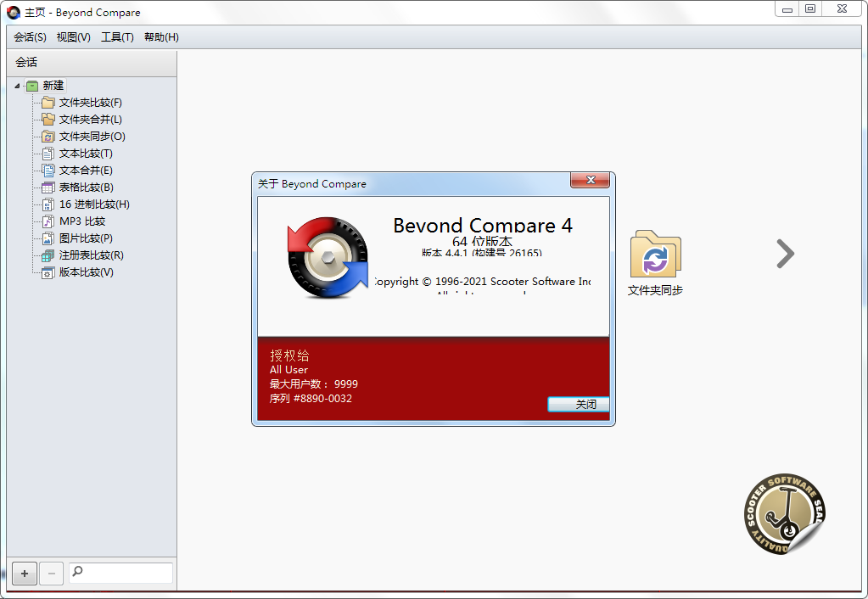Click the session search field

click(x=120, y=573)
